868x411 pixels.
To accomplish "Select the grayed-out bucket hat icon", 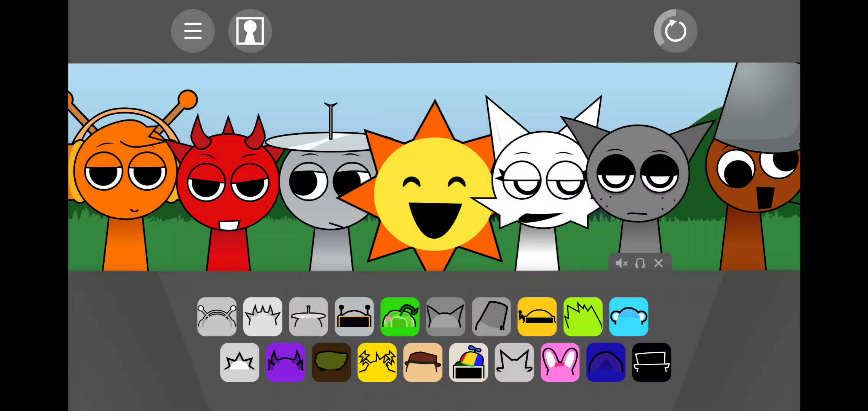I will coord(491,317).
